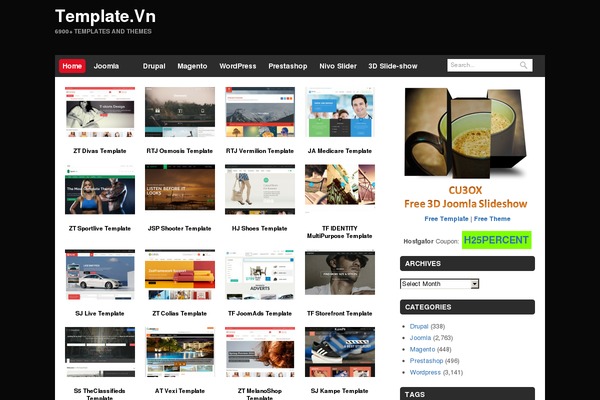The width and height of the screenshot is (600, 400).
Task: Click the HJ Shoes Template title link
Action: (260, 229)
